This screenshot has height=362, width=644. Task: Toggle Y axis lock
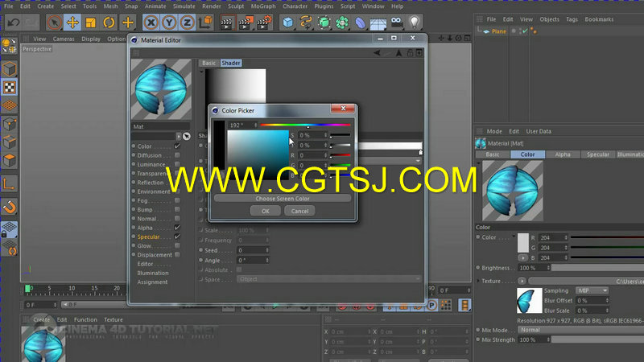coord(169,23)
